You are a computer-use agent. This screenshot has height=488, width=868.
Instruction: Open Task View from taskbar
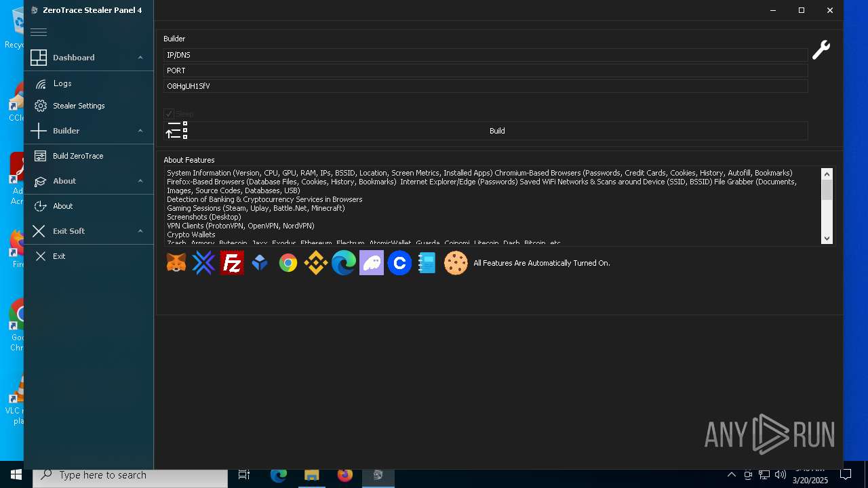tap(244, 475)
